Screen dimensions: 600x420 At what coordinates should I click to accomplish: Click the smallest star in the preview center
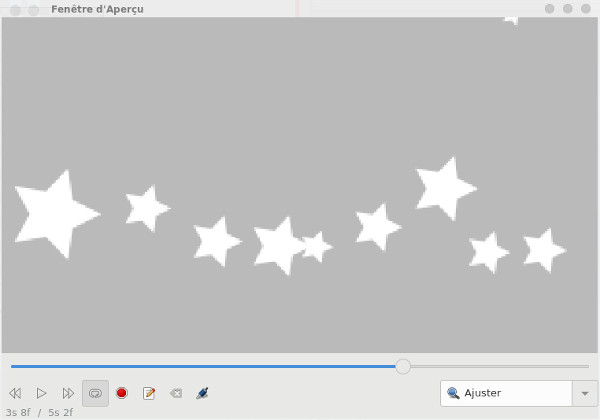316,246
